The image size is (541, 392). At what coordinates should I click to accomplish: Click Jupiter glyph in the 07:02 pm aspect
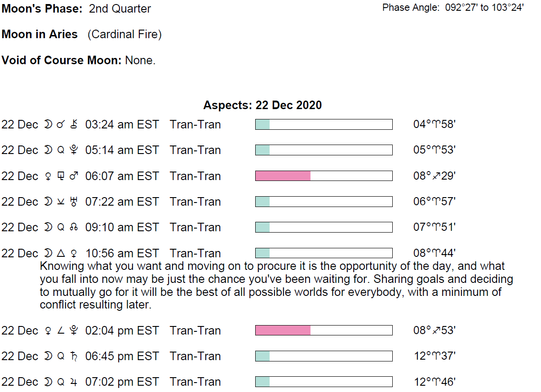click(75, 382)
